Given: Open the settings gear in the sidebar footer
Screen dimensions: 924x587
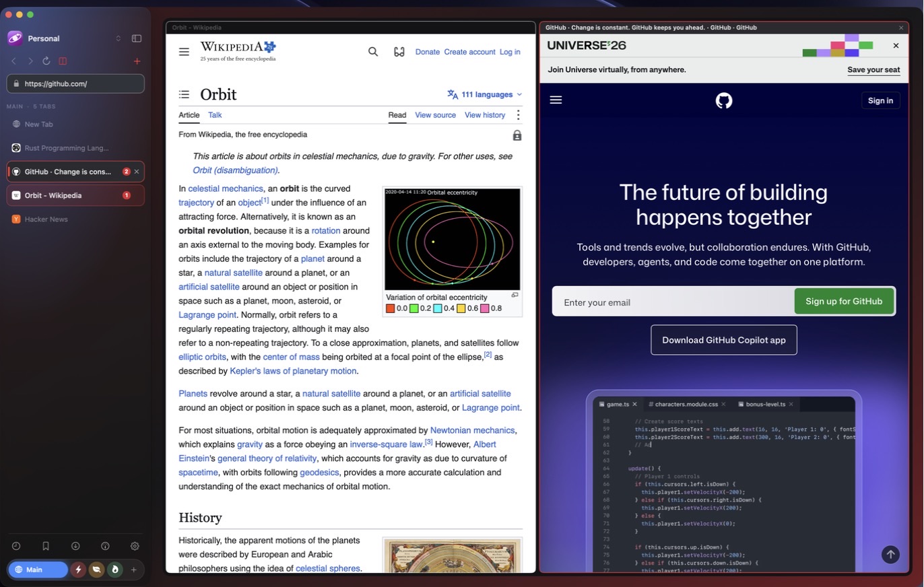Looking at the screenshot, I should point(135,546).
